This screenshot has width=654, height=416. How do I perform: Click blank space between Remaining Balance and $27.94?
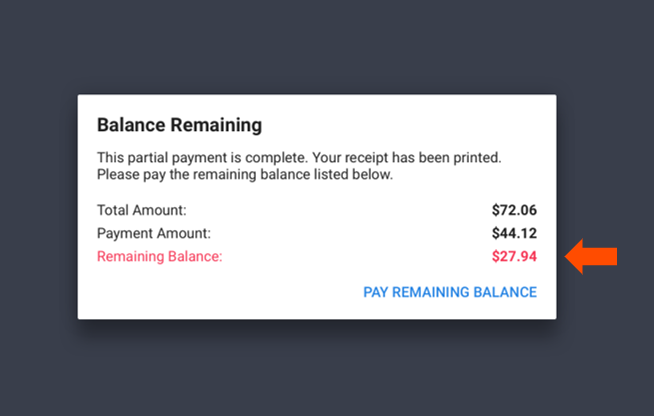(355, 256)
